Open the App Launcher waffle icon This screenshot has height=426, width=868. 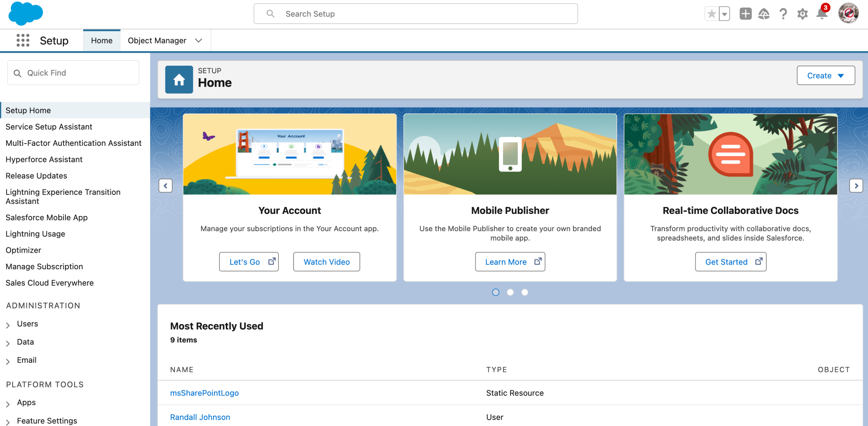tap(23, 40)
